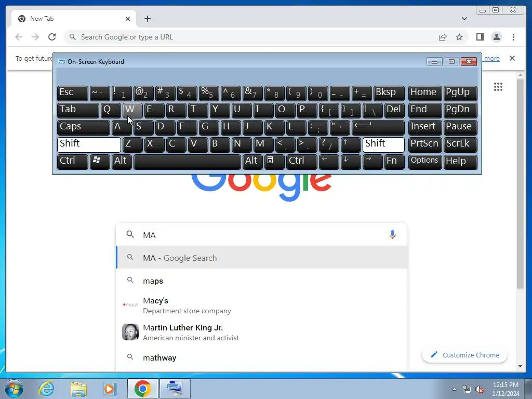Click in the Google search box
Viewport: 532px width, 399px height.
(x=261, y=235)
